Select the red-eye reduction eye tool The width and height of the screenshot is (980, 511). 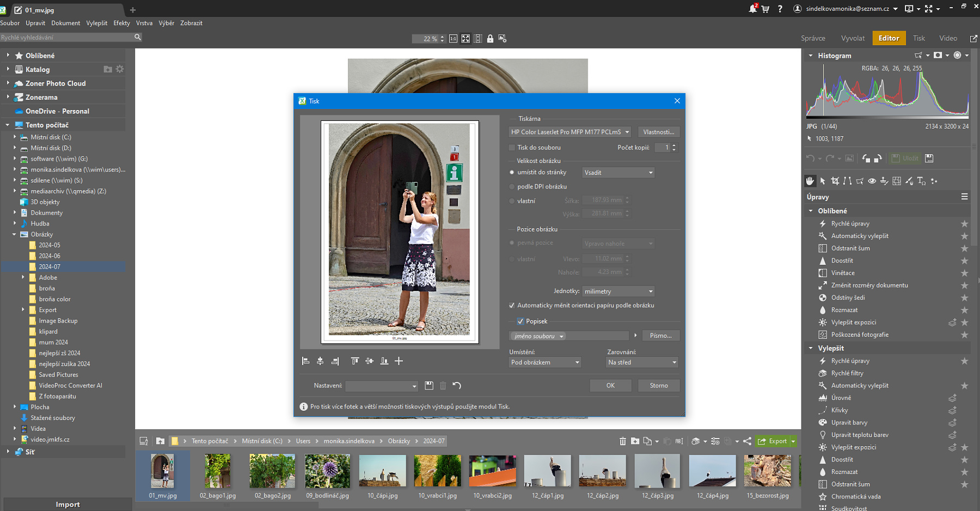[872, 181]
